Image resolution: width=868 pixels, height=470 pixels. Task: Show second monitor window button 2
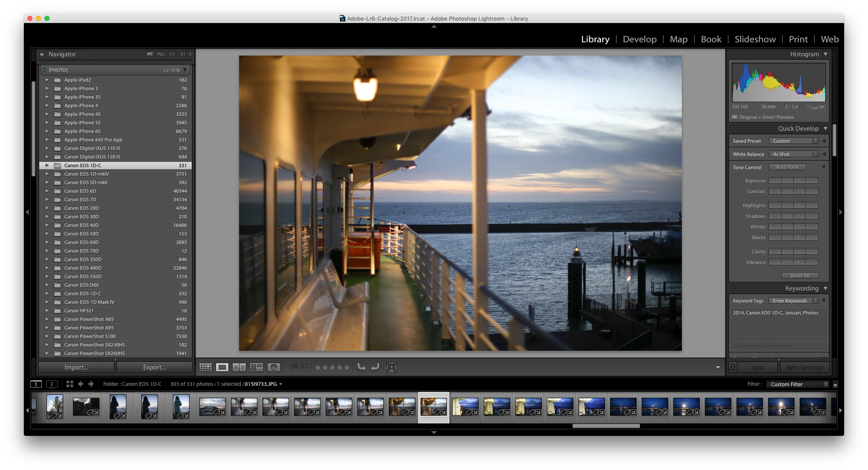(x=52, y=384)
